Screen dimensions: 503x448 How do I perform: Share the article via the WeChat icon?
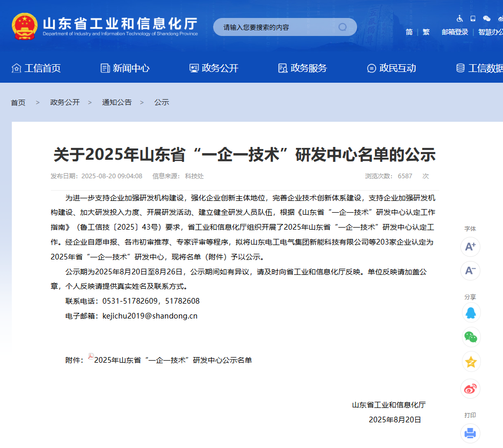point(470,337)
